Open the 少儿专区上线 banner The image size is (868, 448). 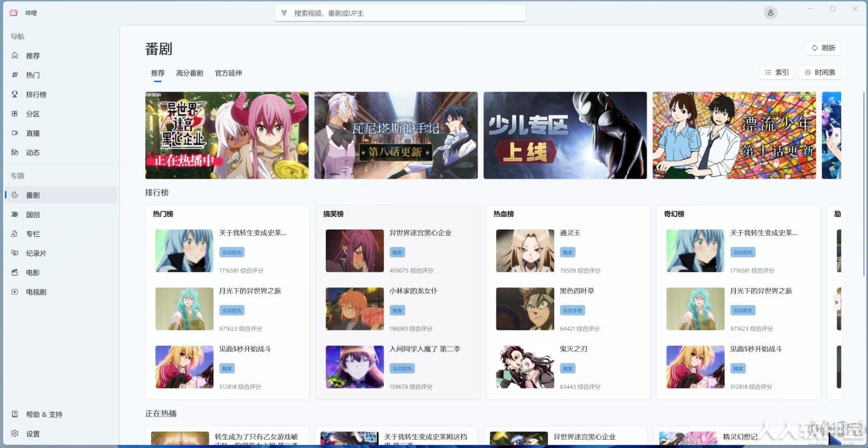click(x=565, y=135)
